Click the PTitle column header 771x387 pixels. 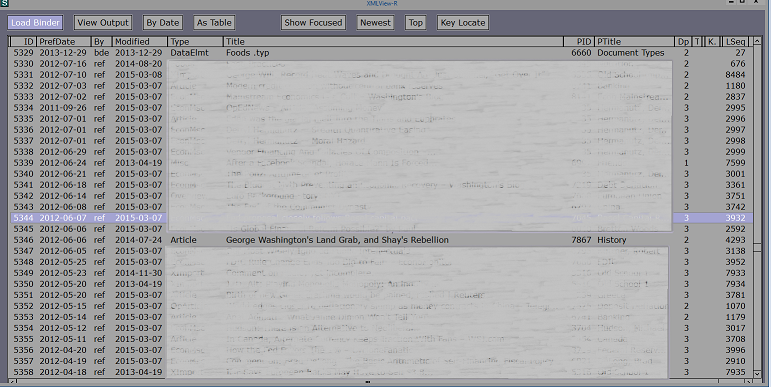635,42
